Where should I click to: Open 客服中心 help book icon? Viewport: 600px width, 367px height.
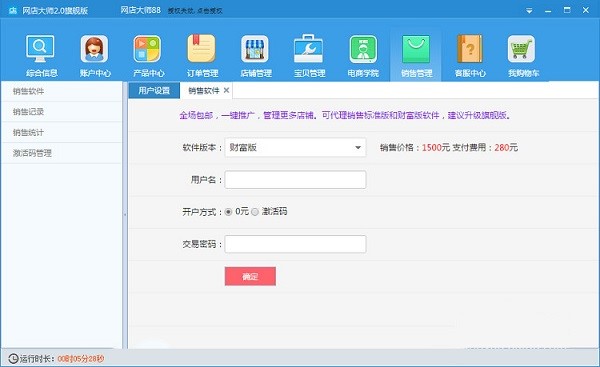(x=470, y=49)
